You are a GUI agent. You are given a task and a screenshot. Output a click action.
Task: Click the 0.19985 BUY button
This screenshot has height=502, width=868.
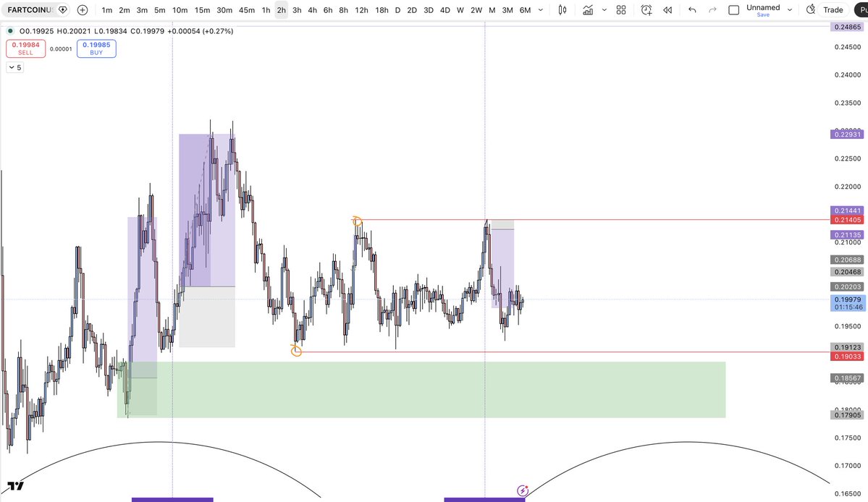(96, 48)
